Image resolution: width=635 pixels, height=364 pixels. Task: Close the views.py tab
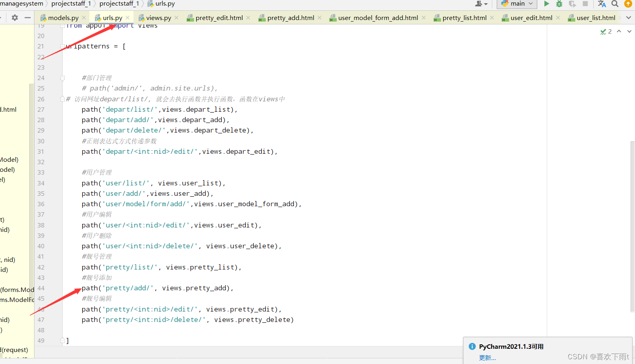coord(176,18)
